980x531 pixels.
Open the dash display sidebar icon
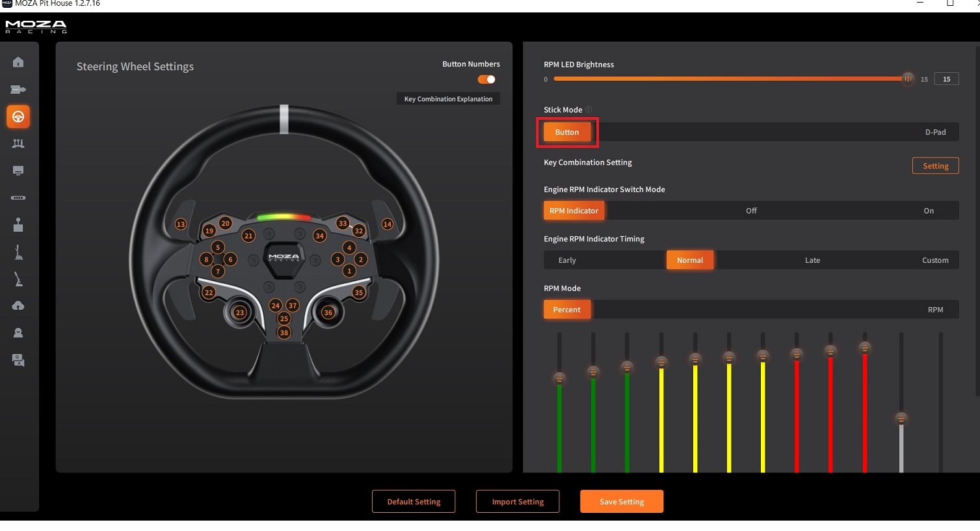coord(18,170)
